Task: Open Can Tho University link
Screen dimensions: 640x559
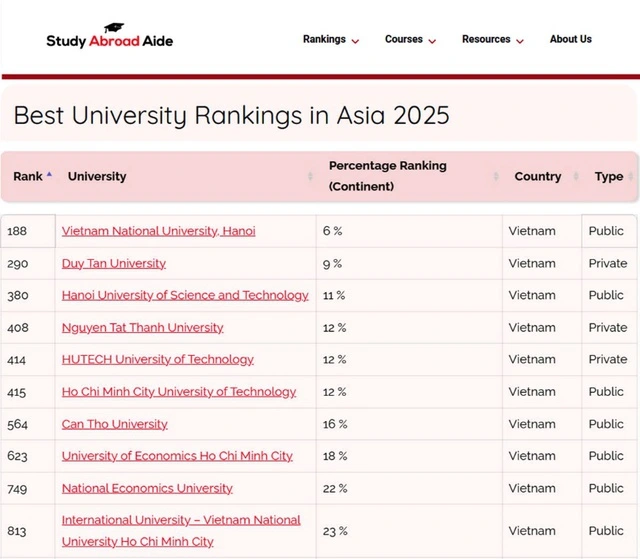Action: [x=115, y=424]
